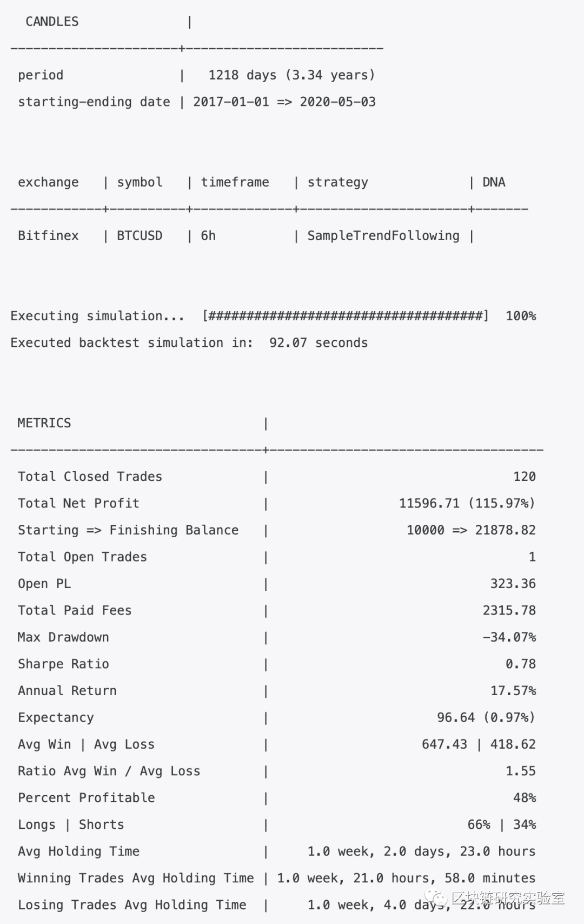Select the BTCUSD symbol cell
584x924 pixels.
click(x=140, y=236)
